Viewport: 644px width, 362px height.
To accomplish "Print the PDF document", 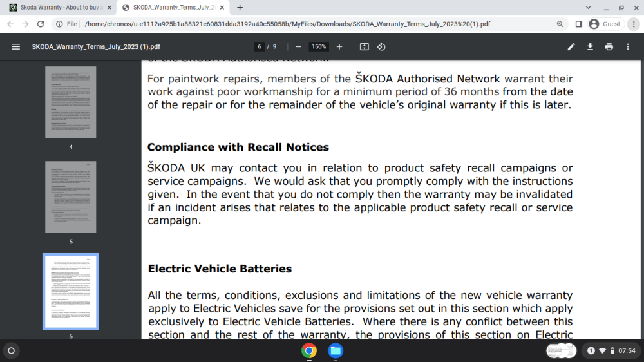I will (x=609, y=47).
